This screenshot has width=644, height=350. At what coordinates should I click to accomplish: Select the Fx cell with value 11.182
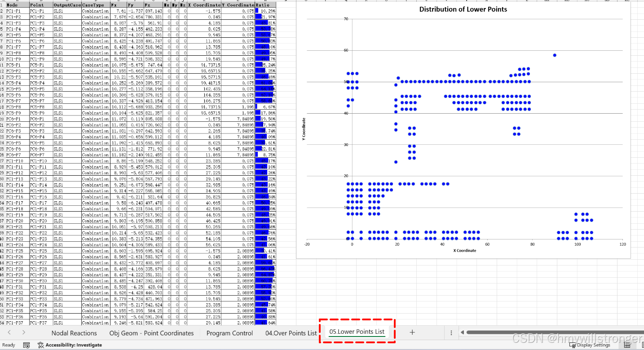(x=118, y=155)
